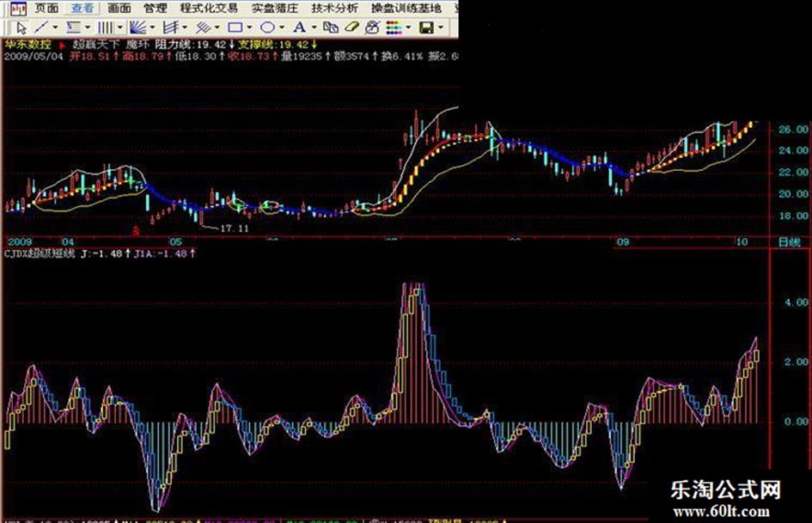Click the 09 month marker on time axis
812x523 pixels.
pyautogui.click(x=623, y=242)
